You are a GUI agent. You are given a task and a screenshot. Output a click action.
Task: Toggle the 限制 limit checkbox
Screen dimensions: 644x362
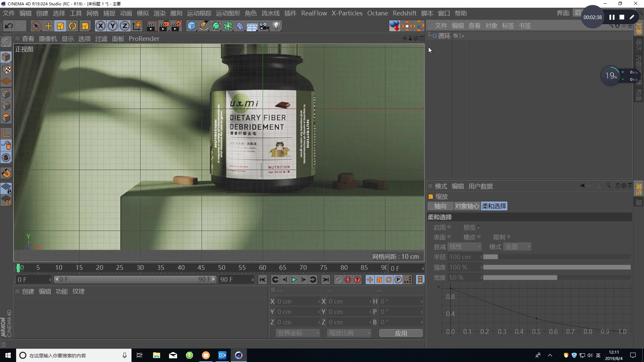click(509, 237)
